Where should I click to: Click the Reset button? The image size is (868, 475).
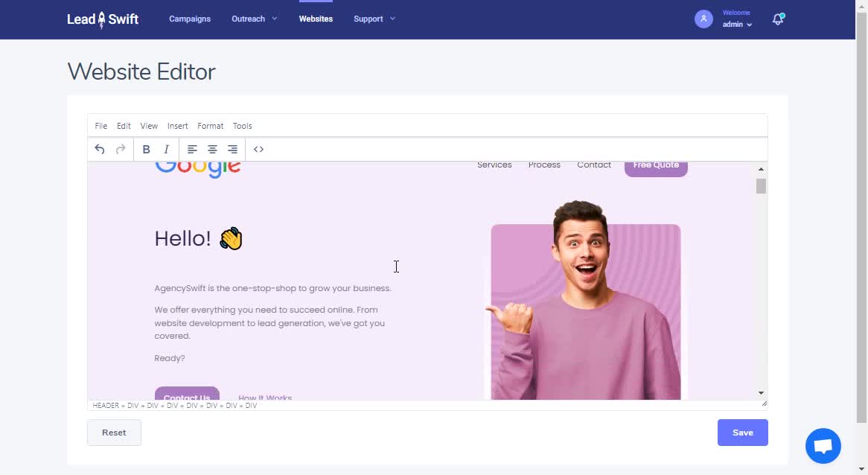113,432
